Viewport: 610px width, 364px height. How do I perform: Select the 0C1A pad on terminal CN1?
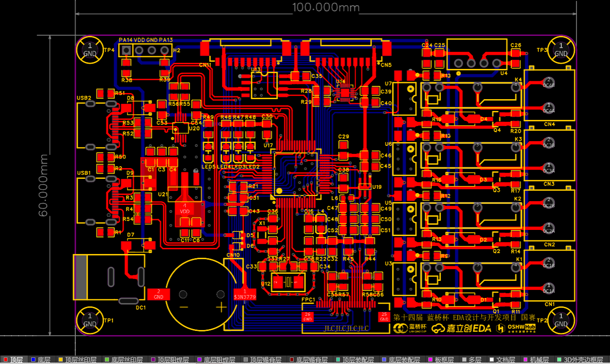[x=549, y=288]
